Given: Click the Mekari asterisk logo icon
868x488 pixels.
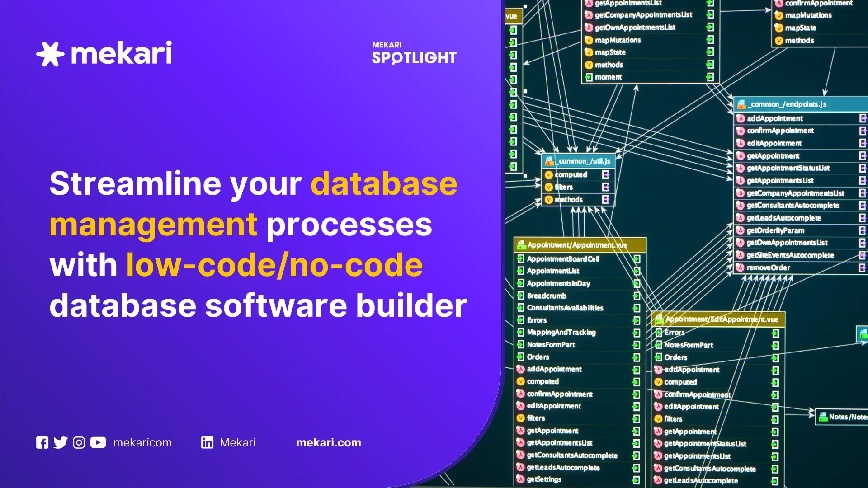Looking at the screenshot, I should click(50, 54).
